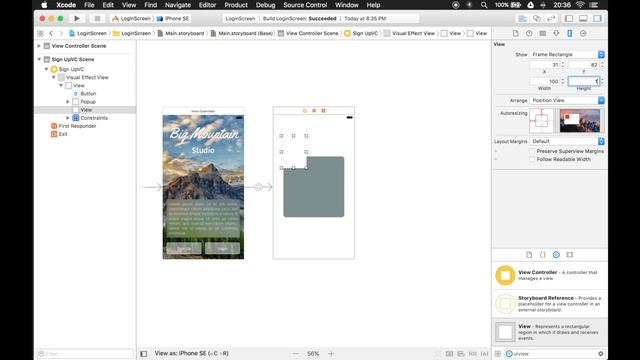This screenshot has height=360, width=640.
Task: Enable Preserve Superview Margins
Action: pos(532,151)
